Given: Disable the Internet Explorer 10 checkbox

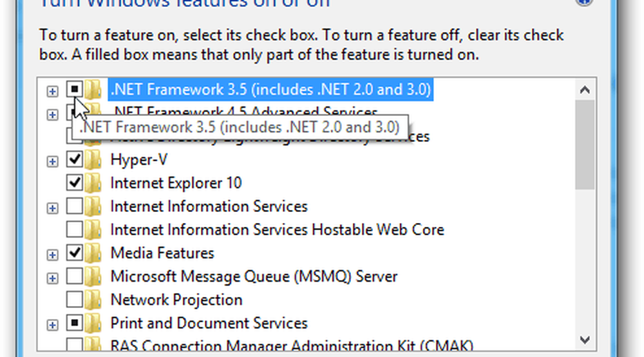Looking at the screenshot, I should pos(74,183).
